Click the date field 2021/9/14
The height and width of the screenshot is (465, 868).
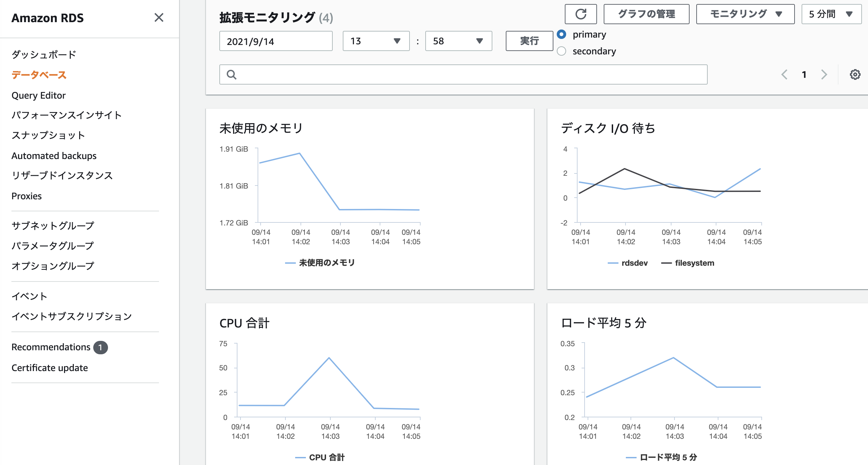click(276, 41)
